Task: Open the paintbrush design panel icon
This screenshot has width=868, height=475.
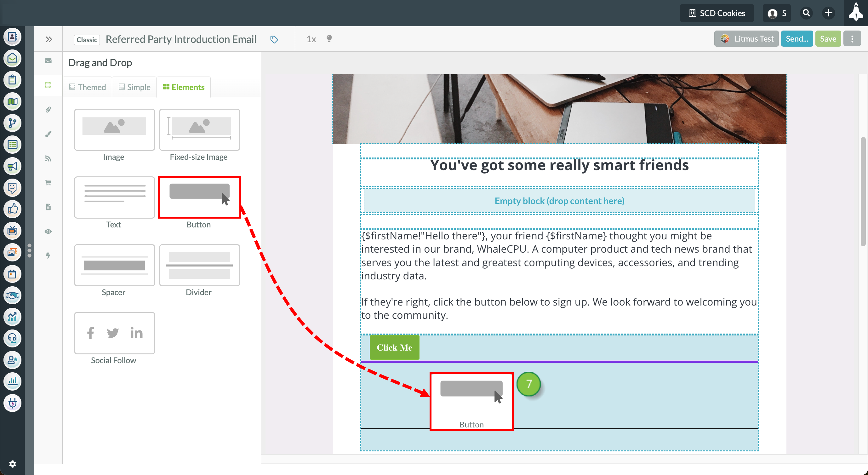Action: 48,134
